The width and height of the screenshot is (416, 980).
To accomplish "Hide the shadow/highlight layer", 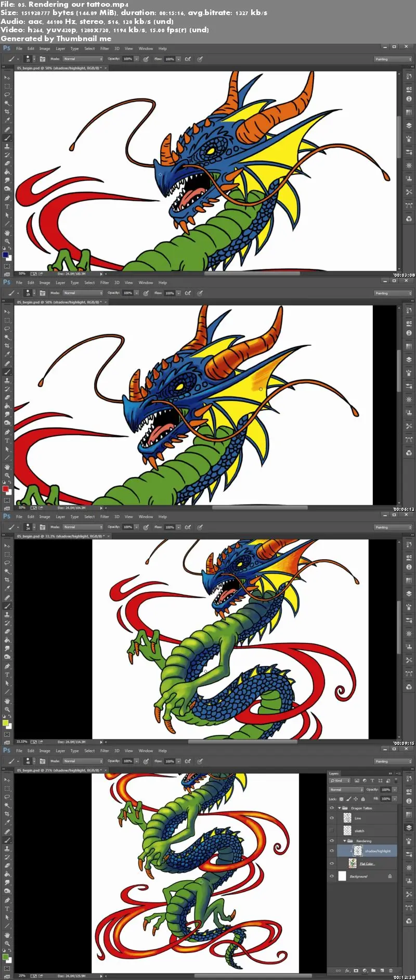I will coord(332,851).
